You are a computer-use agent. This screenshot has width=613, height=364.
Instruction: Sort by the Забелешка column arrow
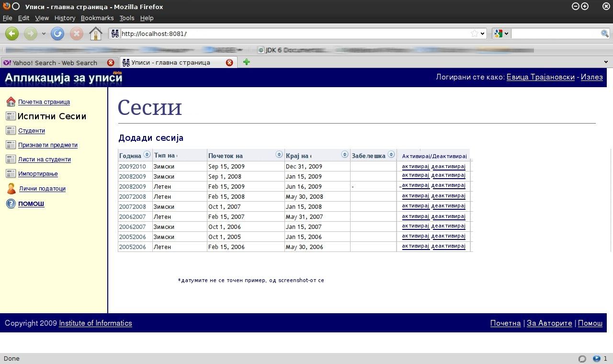[x=391, y=154]
